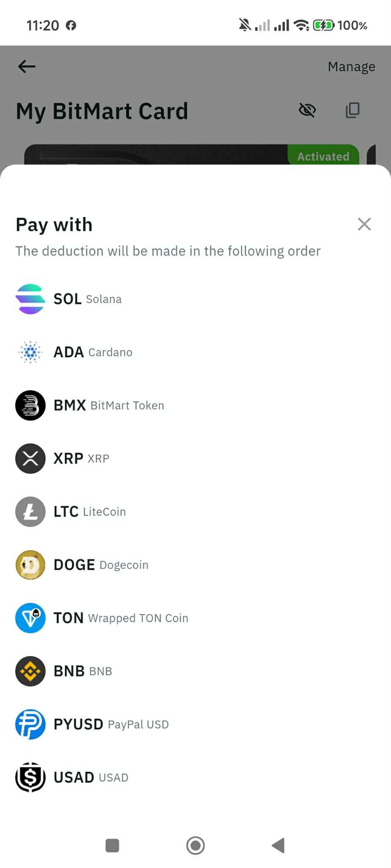Toggle card details visibility eye icon
Screen dimensions: 391x868
[307, 110]
